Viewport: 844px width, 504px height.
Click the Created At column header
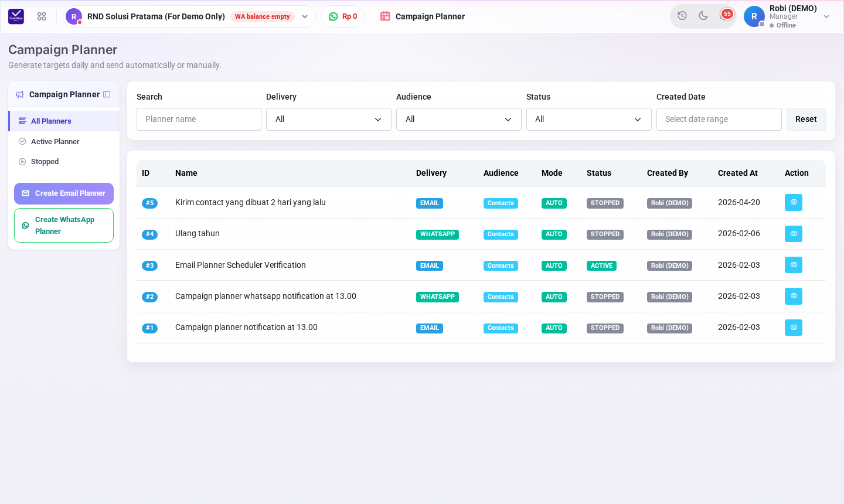[738, 173]
